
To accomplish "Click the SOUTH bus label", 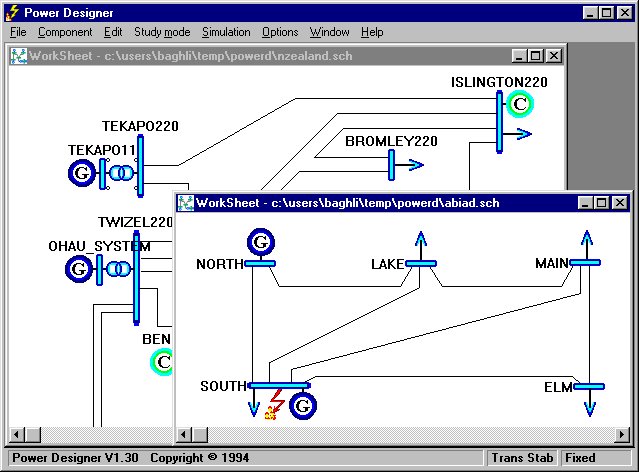I will tap(224, 386).
